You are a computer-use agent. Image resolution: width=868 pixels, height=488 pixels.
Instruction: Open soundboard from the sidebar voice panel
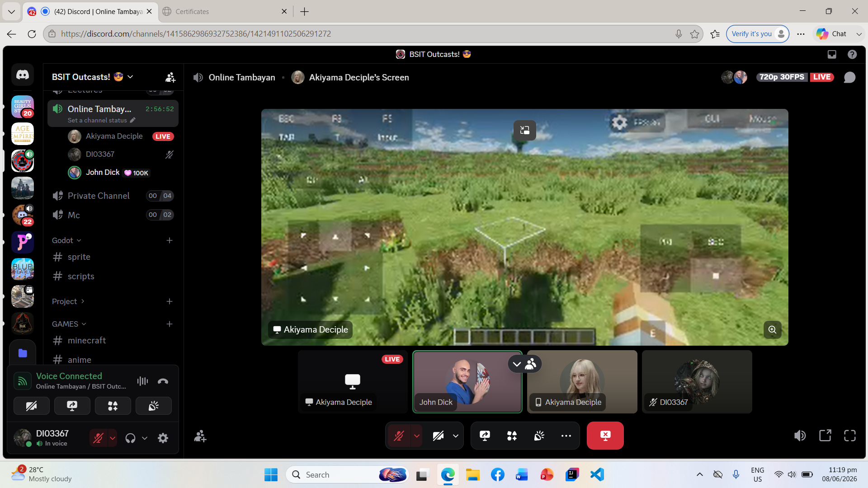click(x=154, y=406)
